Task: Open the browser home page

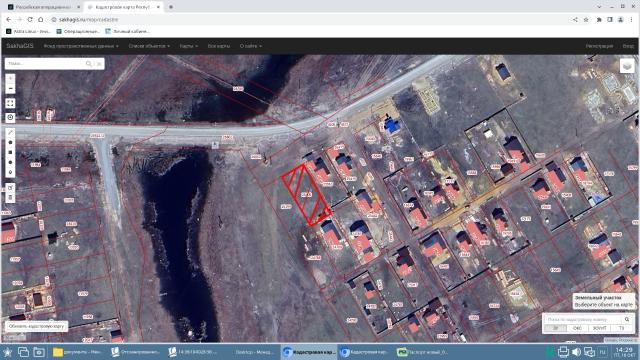Action: coord(40,19)
